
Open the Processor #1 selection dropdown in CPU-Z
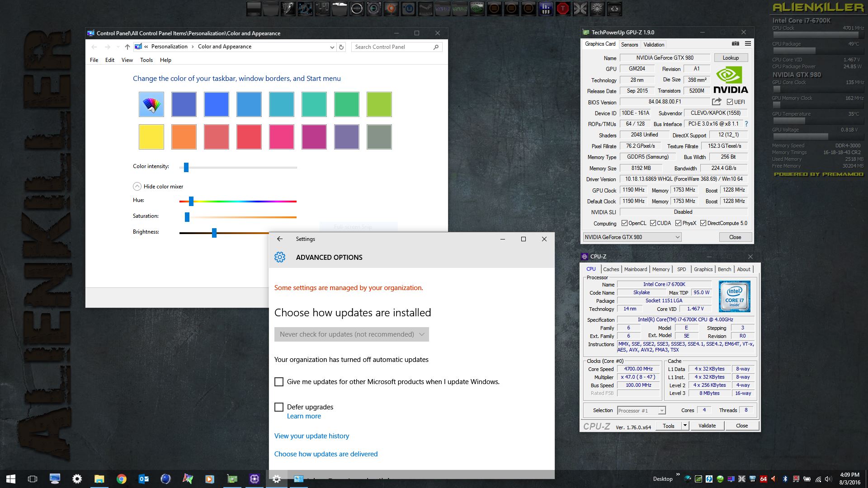641,411
